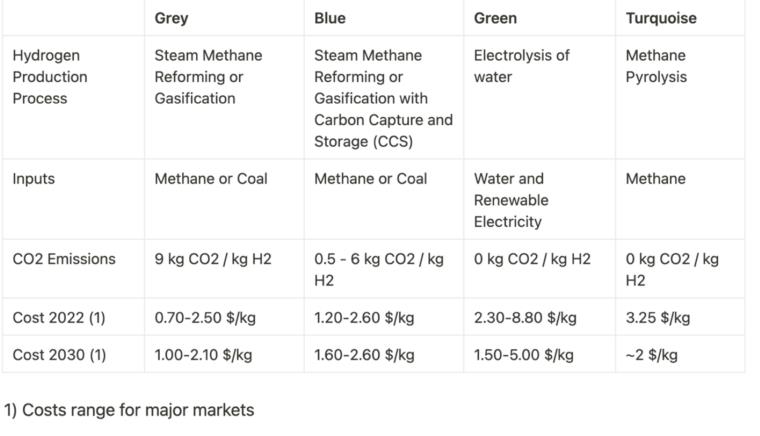Click the 3.25 $/kg Turquoise cost cell
Viewport: 760px width, 436px height.
658,318
